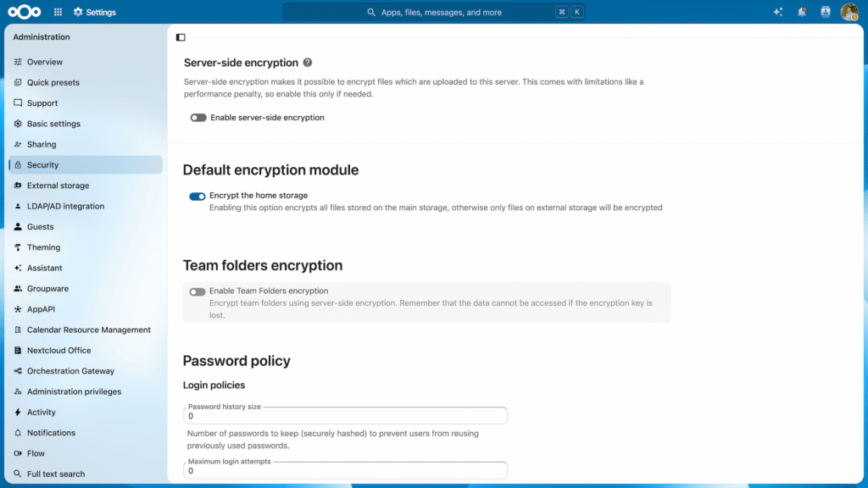Click the Sharing sidebar icon
868x488 pixels.
pyautogui.click(x=18, y=144)
